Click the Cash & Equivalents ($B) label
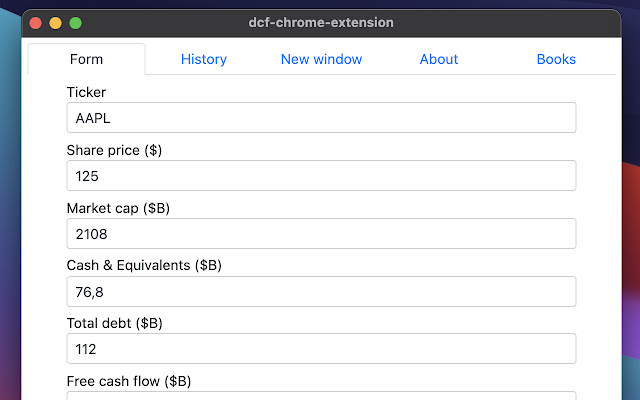 click(x=144, y=265)
